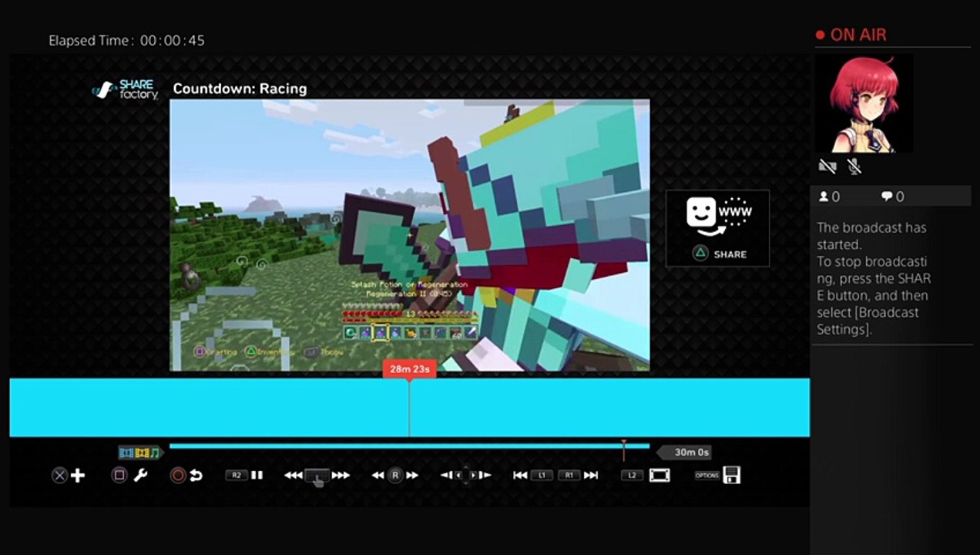The width and height of the screenshot is (980, 555).
Task: Click the microphone muted icon
Action: (x=854, y=166)
